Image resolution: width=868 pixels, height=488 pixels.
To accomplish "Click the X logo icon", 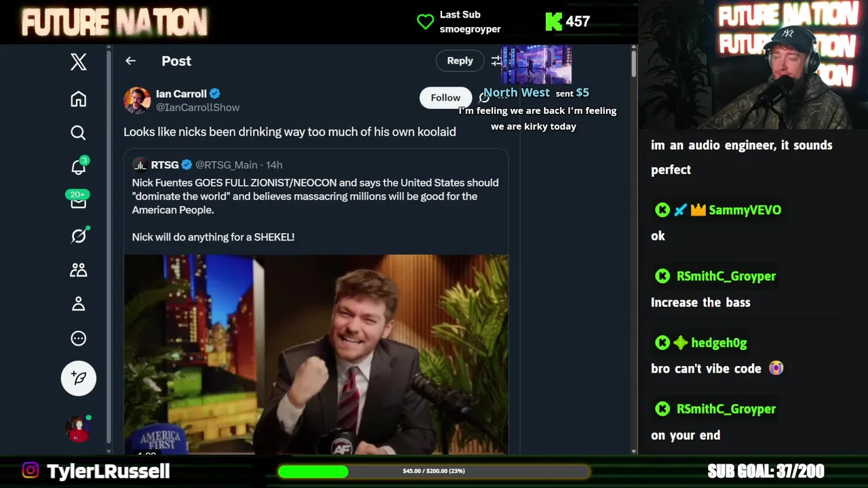I will pos(79,62).
